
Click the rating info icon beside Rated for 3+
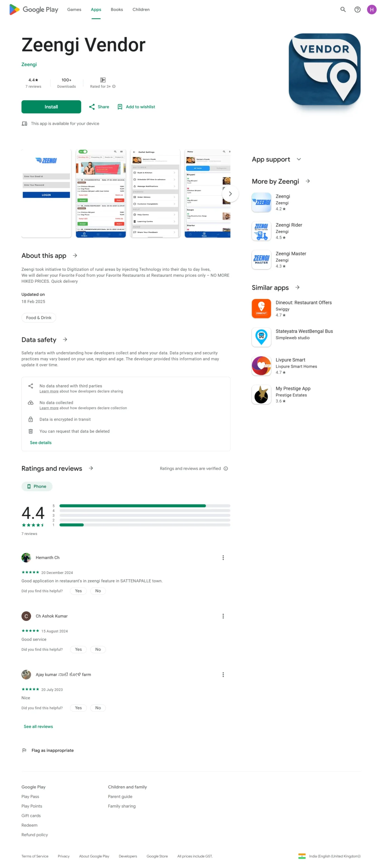(x=114, y=86)
